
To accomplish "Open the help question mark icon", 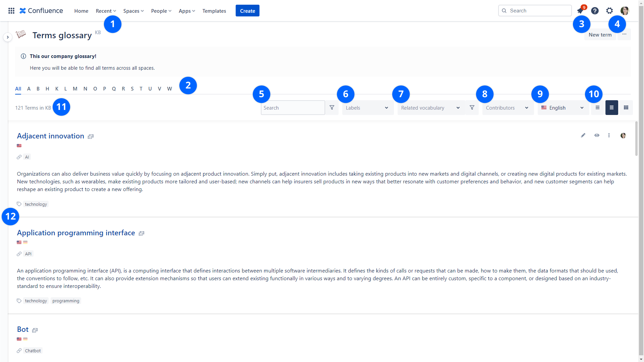I will click(x=595, y=11).
